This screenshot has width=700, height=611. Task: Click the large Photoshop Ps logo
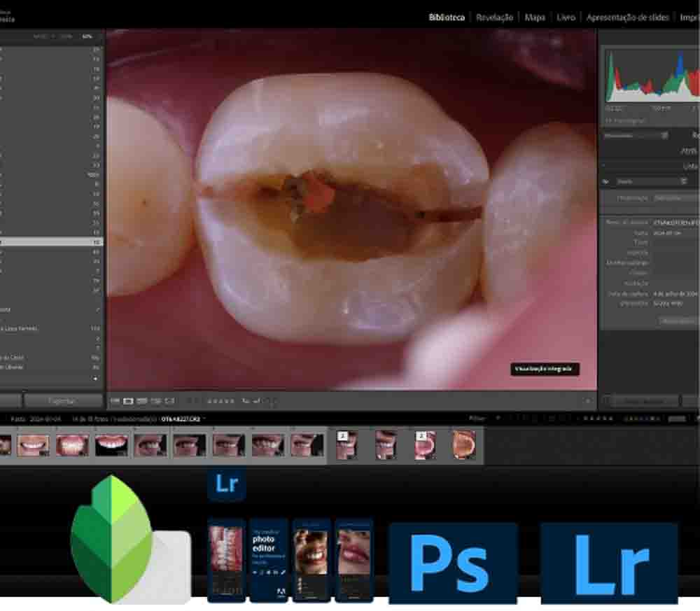[452, 563]
